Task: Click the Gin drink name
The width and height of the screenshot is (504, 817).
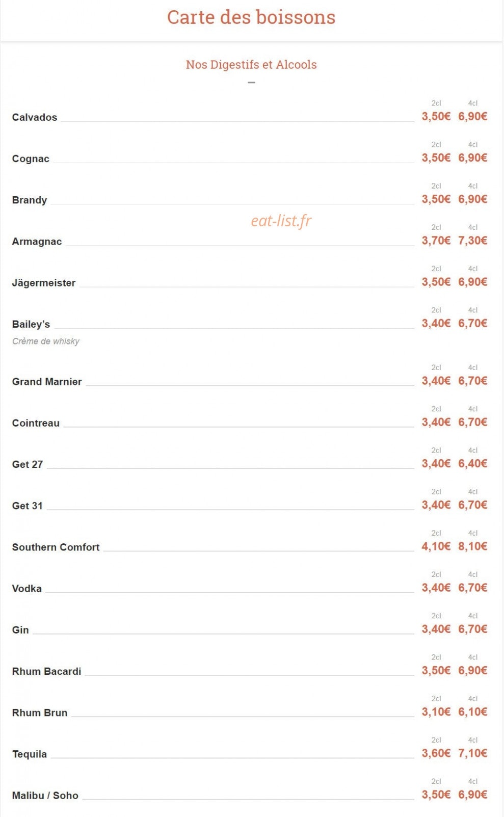Action: pos(20,630)
